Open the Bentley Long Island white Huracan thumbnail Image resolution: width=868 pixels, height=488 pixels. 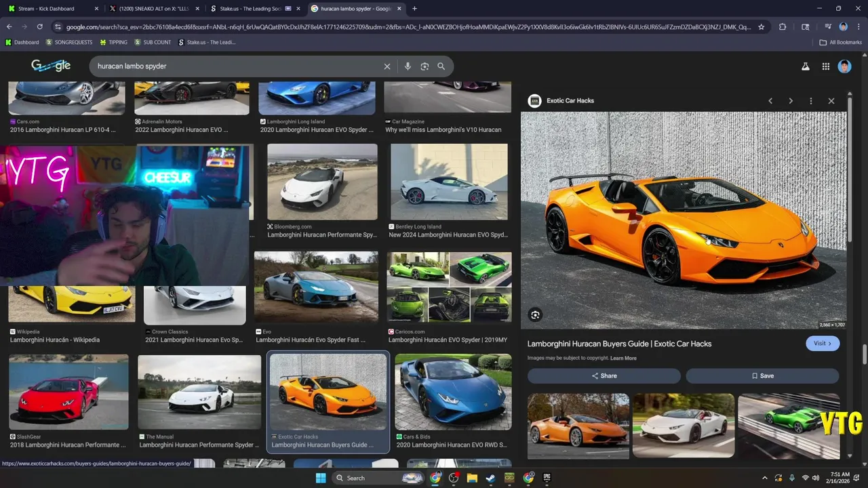pos(449,182)
